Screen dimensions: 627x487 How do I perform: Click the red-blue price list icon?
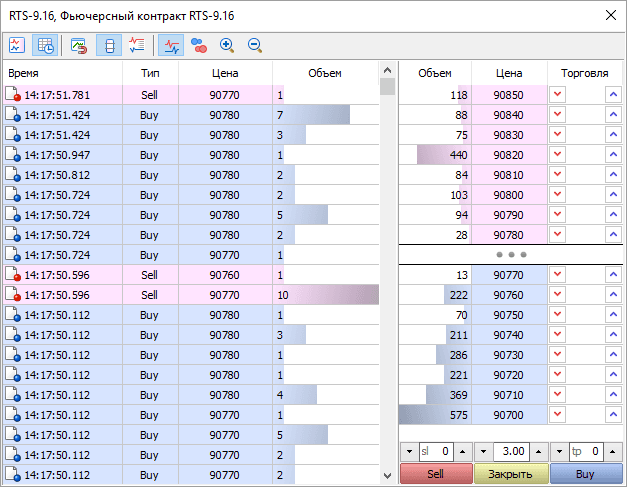point(137,45)
